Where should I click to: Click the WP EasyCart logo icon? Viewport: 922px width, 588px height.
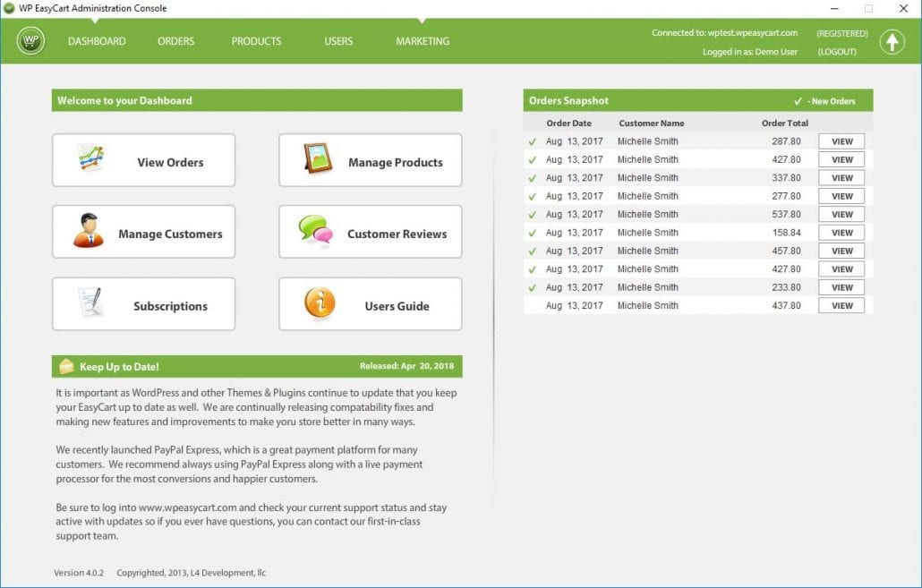30,41
